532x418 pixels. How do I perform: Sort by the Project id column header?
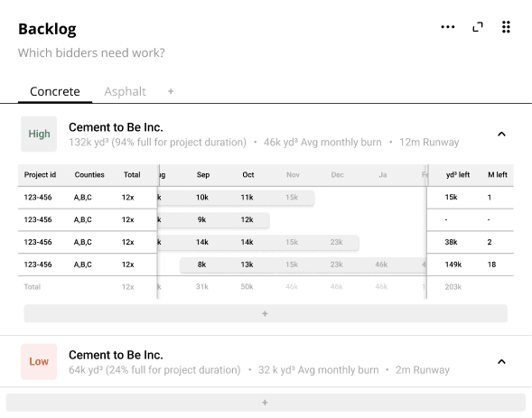(x=40, y=175)
